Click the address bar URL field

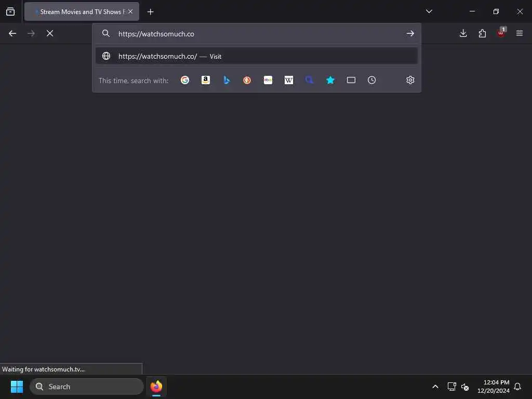pyautogui.click(x=258, y=34)
